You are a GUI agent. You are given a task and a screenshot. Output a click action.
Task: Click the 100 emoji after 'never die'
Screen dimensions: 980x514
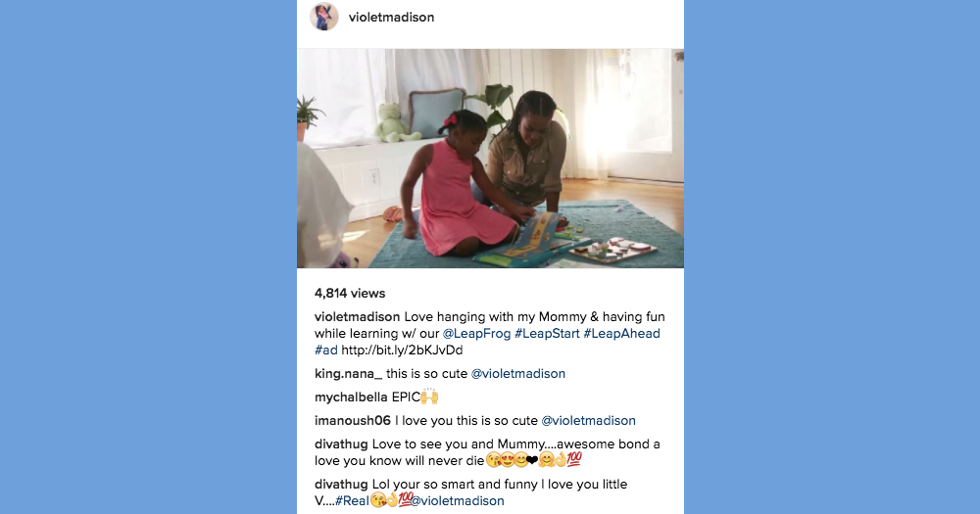(x=574, y=460)
